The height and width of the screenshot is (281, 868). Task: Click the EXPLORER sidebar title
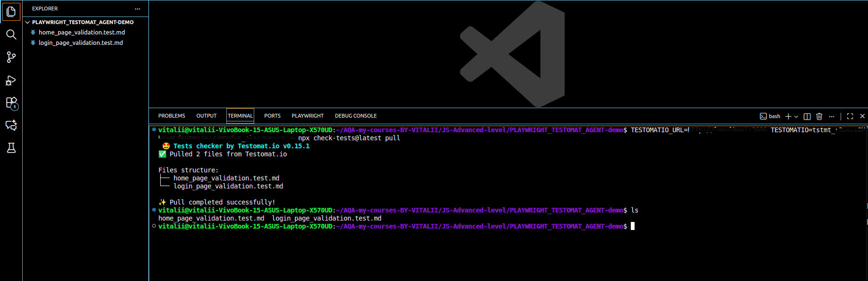[x=45, y=9]
